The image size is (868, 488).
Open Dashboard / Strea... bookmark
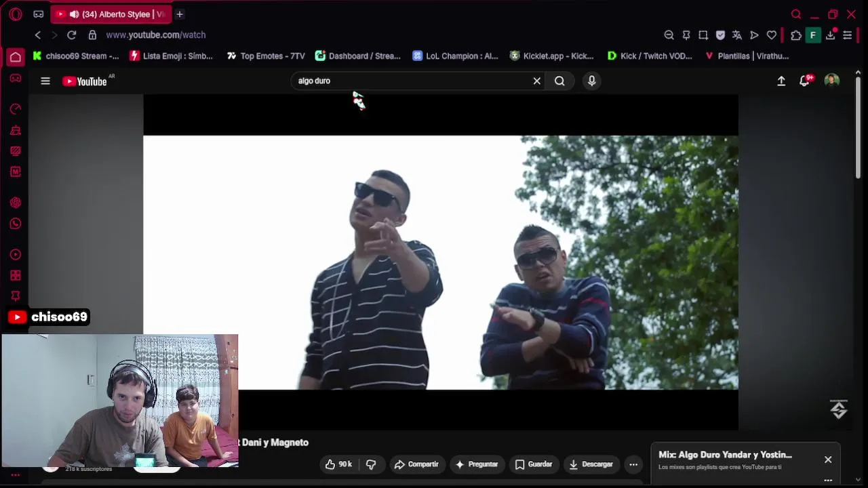pos(358,56)
